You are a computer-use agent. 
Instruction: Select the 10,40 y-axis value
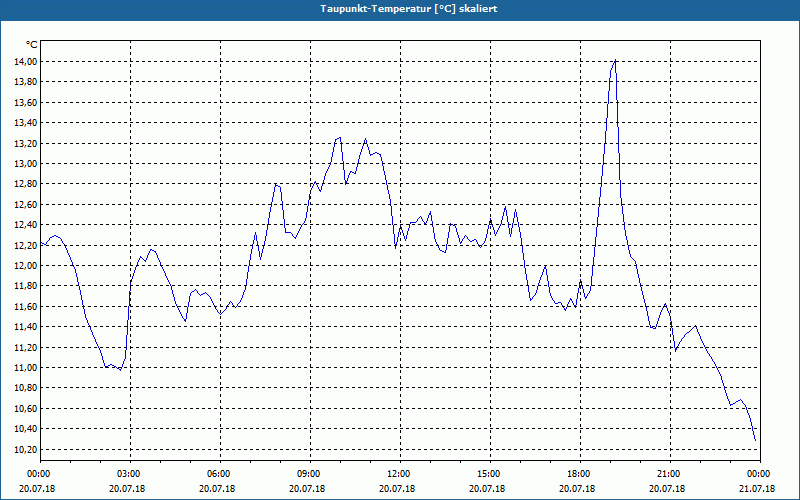coord(27,429)
